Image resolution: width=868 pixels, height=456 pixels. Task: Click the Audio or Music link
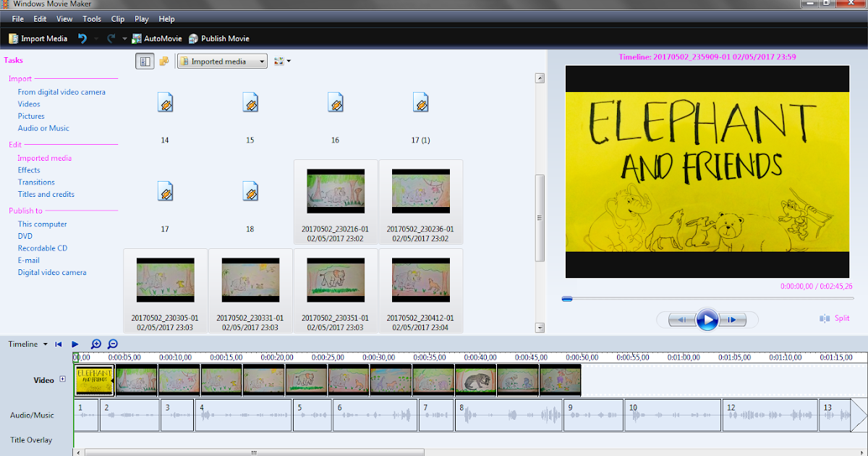43,128
